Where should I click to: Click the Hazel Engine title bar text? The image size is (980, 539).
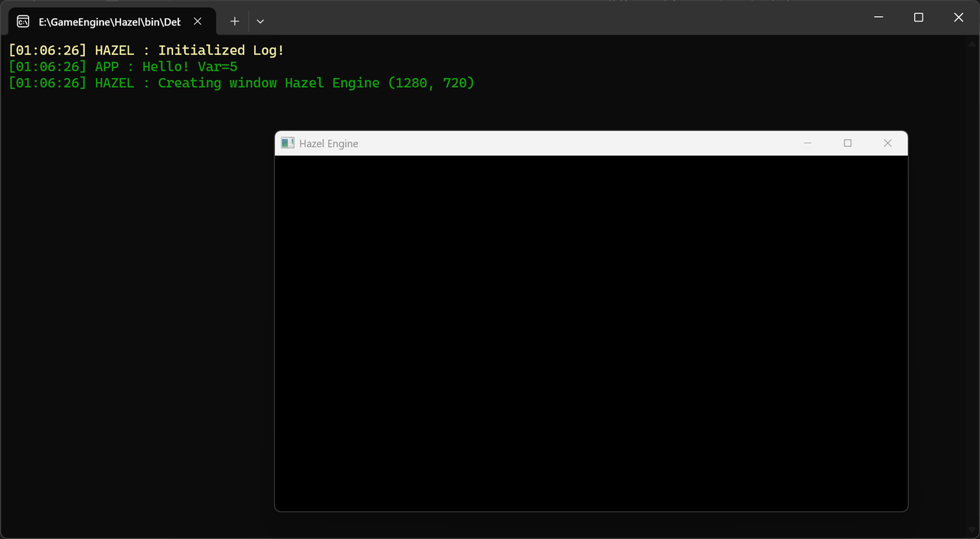328,144
